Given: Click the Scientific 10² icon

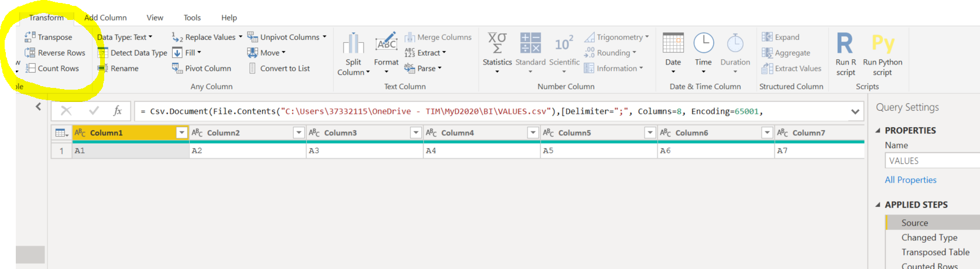Looking at the screenshot, I should tap(564, 43).
